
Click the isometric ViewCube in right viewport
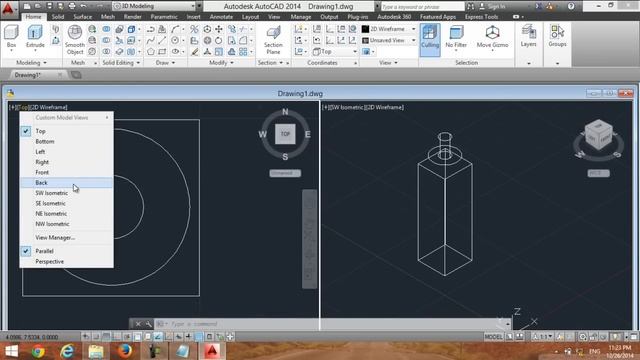pyautogui.click(x=598, y=136)
